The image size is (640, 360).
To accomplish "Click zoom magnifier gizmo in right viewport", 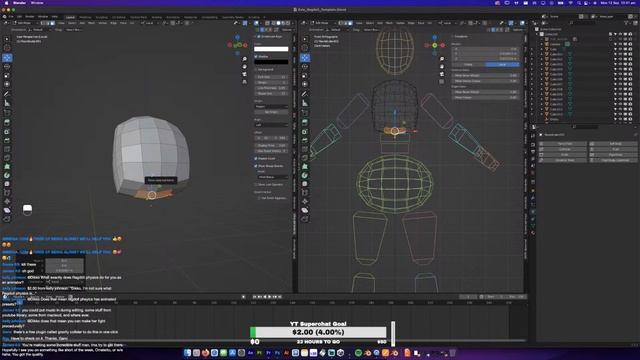I will click(442, 59).
